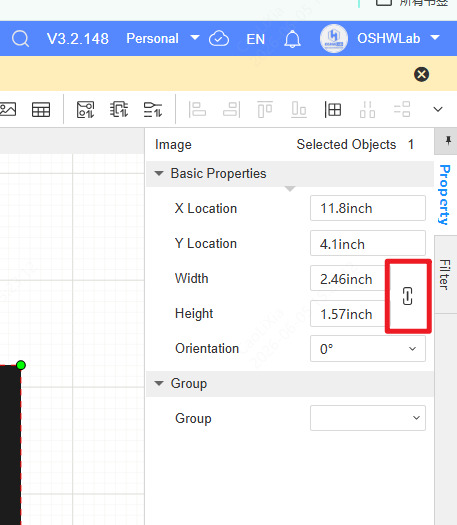Open notifications bell
The width and height of the screenshot is (457, 525).
coord(292,39)
